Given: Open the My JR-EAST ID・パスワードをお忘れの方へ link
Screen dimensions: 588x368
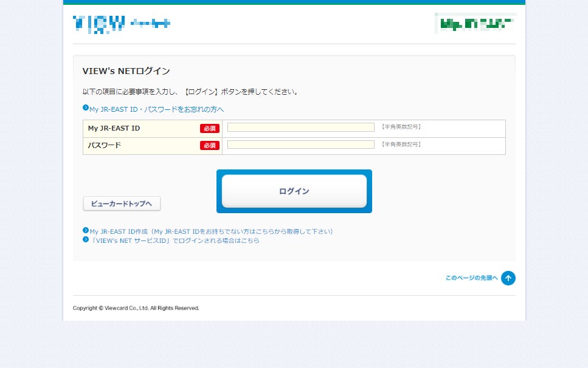Looking at the screenshot, I should [x=156, y=109].
